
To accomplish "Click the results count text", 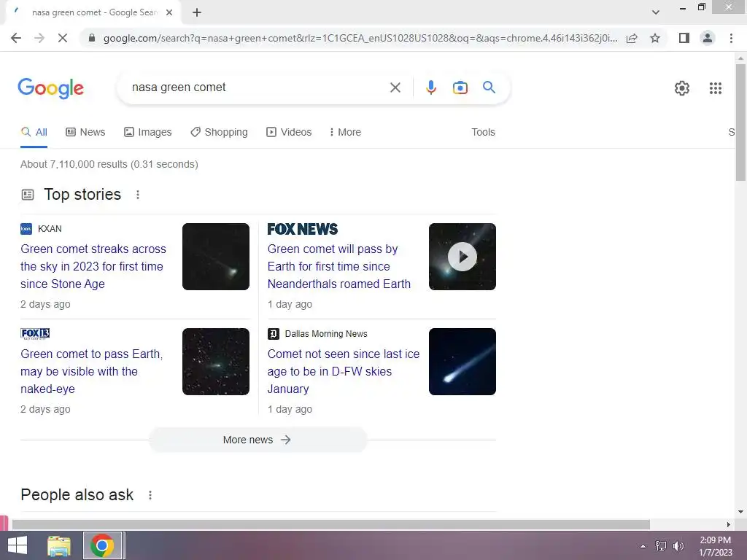I will [x=109, y=164].
